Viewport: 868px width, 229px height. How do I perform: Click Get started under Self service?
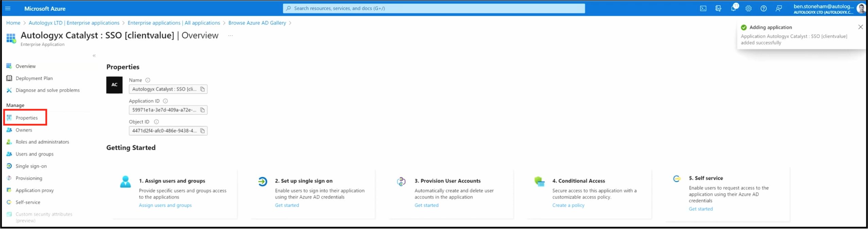point(701,209)
